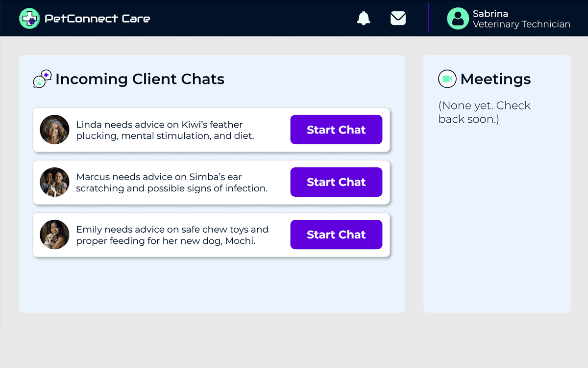
Task: Click the Meetings heading
Action: click(495, 79)
